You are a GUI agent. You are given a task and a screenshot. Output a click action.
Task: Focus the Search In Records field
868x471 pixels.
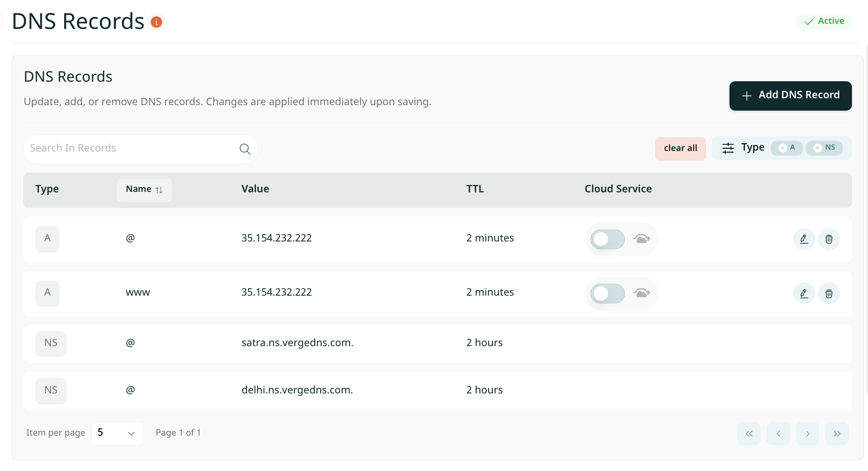131,149
